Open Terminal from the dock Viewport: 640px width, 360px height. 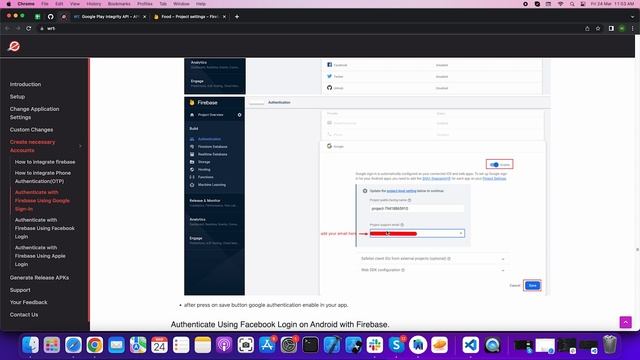pos(310,345)
